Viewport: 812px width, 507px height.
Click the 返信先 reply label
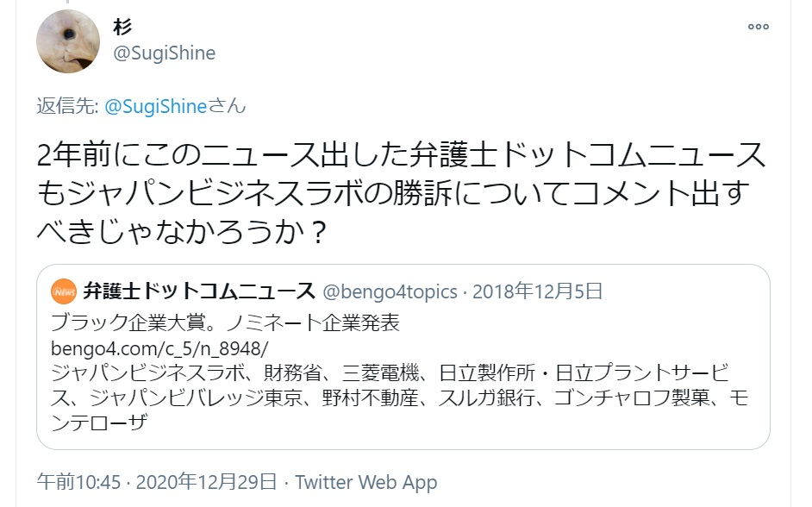click(x=67, y=106)
